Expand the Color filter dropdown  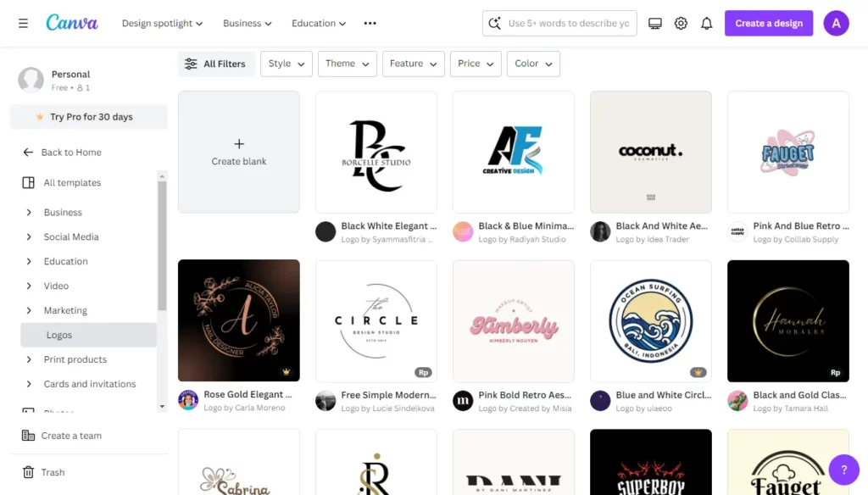click(x=533, y=64)
